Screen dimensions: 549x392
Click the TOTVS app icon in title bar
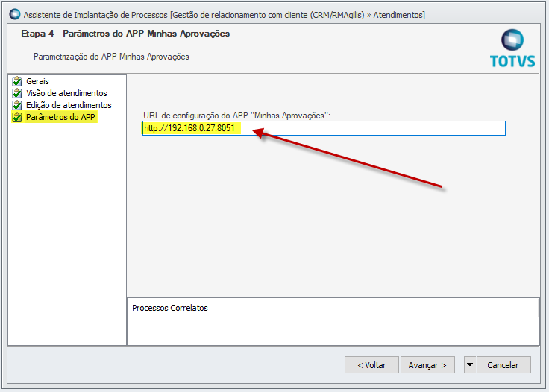point(15,14)
